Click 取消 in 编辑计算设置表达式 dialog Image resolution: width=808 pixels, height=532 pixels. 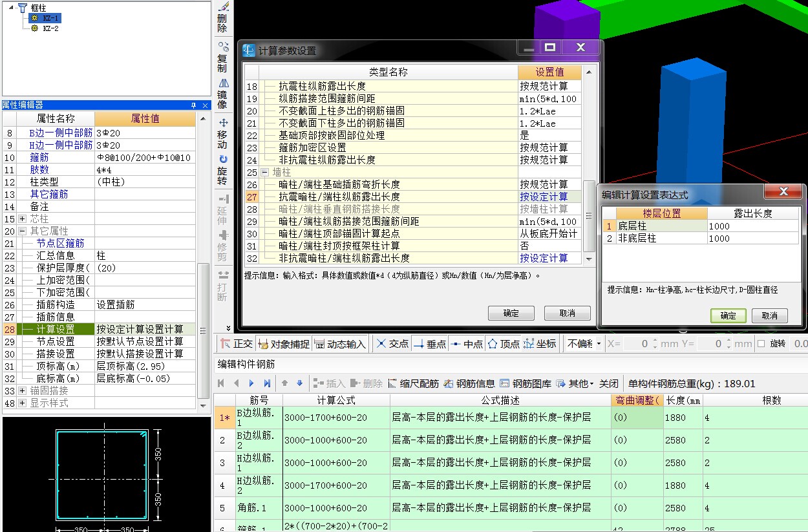click(x=769, y=315)
